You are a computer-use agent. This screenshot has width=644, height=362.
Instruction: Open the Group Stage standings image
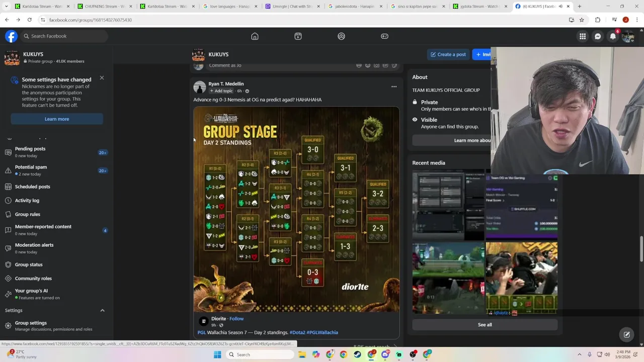coord(296,209)
